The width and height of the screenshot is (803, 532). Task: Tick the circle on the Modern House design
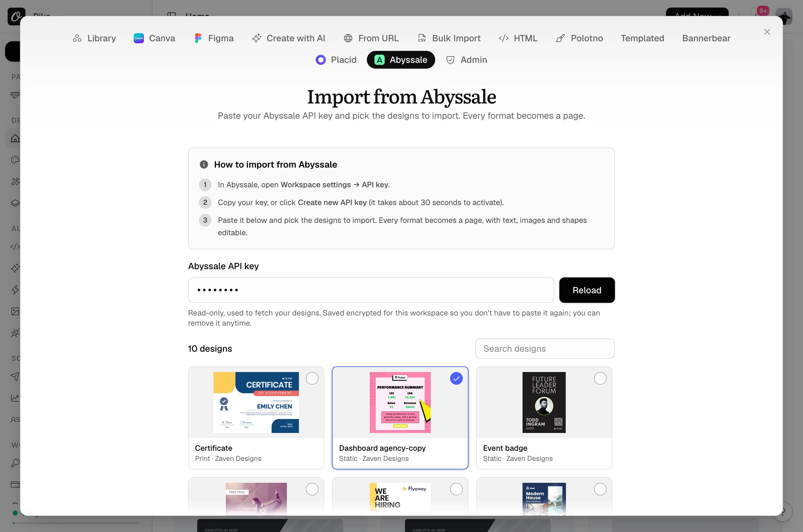click(600, 489)
